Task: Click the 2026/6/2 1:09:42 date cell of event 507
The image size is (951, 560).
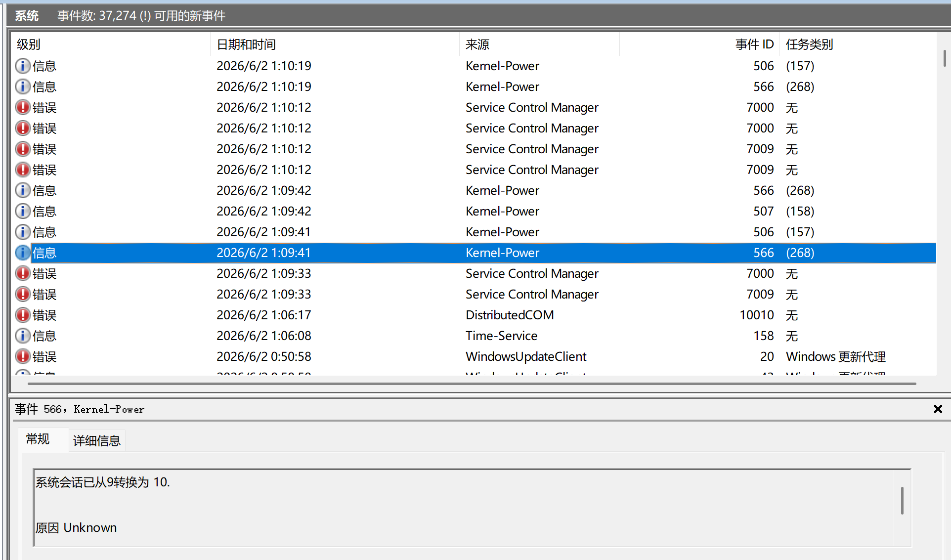Action: point(264,211)
